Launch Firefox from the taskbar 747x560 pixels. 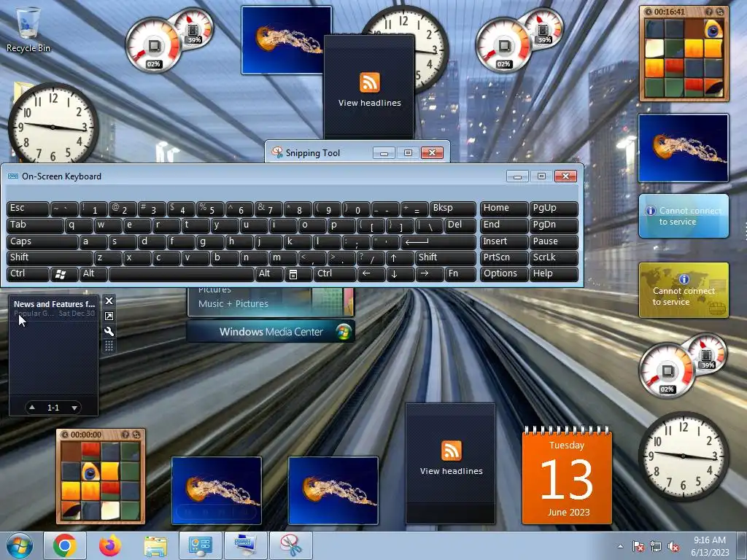pos(110,545)
